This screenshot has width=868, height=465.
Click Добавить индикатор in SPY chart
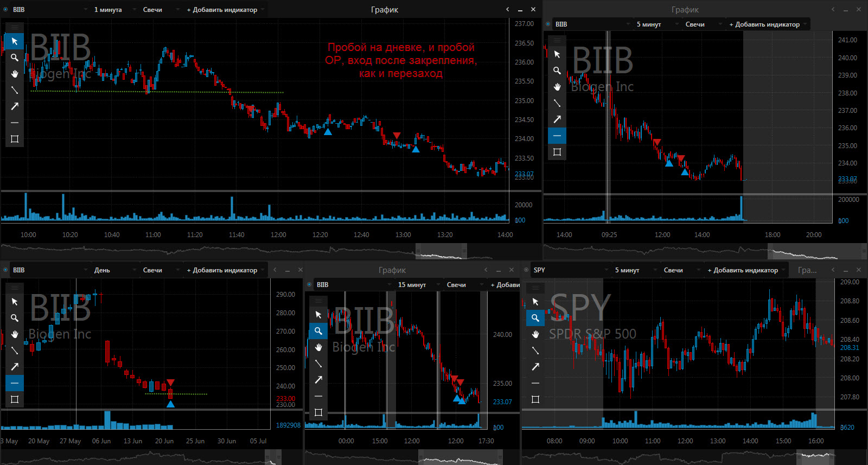pos(746,270)
